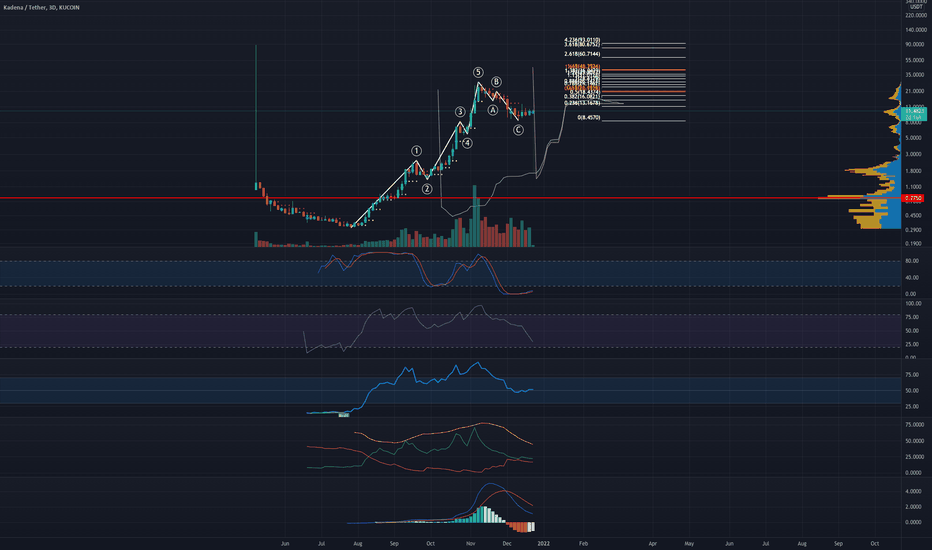Click the 40.00 stochastic axis label
This screenshot has width=932, height=550.
click(912, 278)
